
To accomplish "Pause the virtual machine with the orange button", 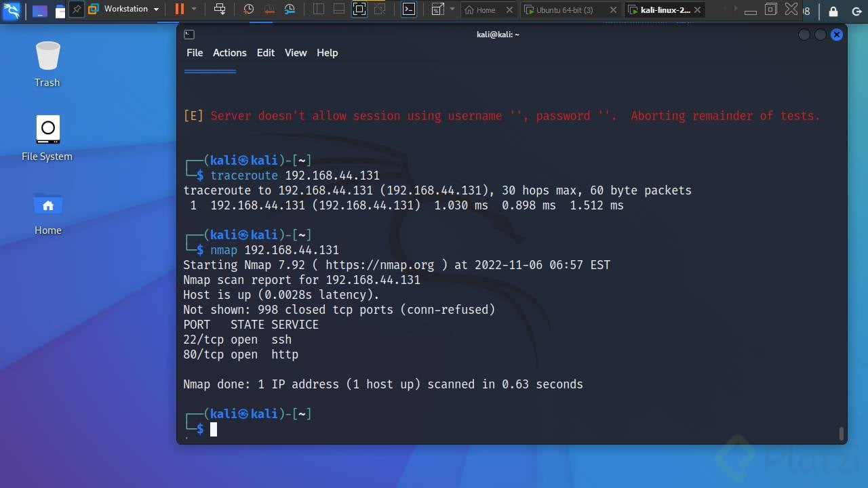I will [x=180, y=9].
